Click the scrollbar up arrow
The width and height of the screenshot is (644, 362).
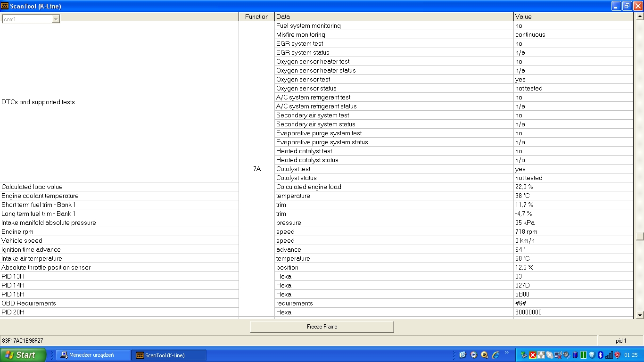coord(640,16)
